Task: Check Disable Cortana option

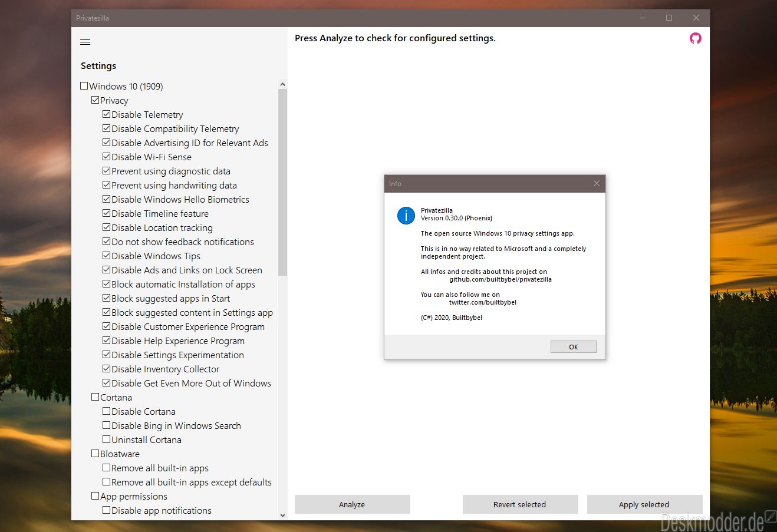Action: [x=107, y=411]
